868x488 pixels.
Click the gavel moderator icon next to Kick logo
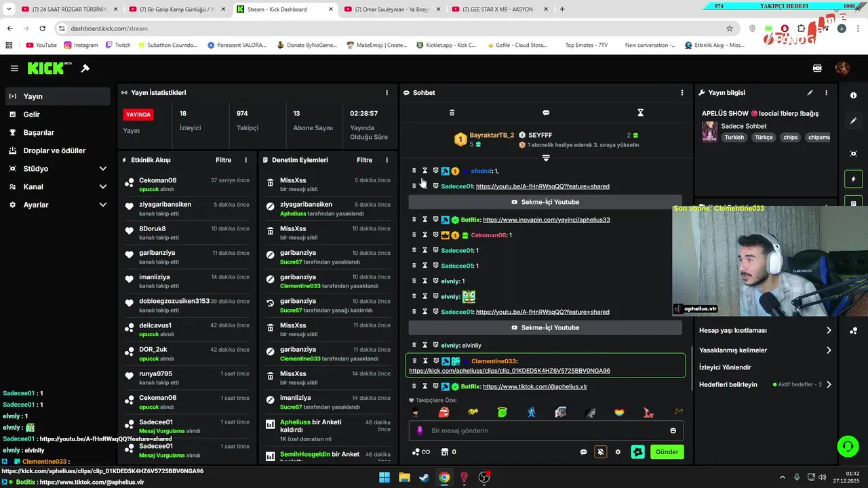click(85, 68)
